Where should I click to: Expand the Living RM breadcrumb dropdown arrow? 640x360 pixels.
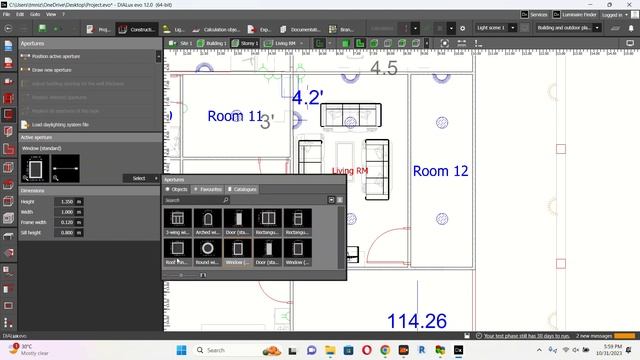(x=302, y=43)
